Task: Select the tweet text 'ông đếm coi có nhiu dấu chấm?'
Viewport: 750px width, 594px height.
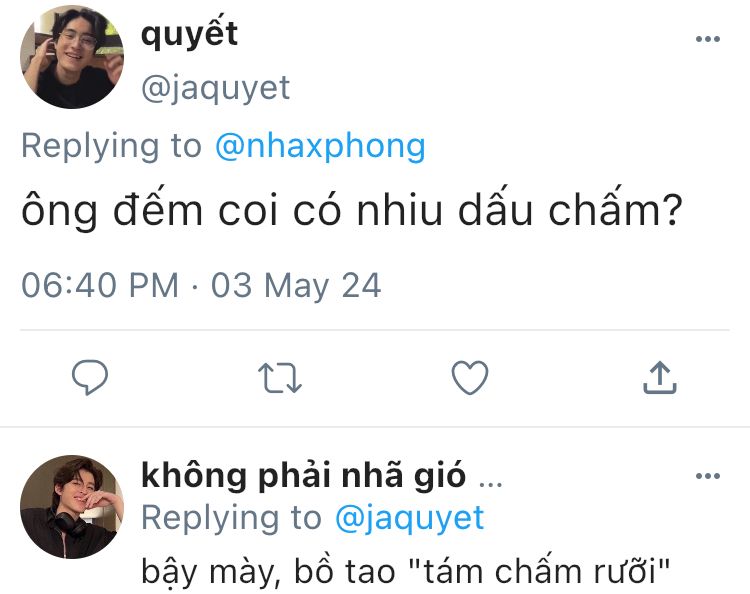Action: click(352, 209)
